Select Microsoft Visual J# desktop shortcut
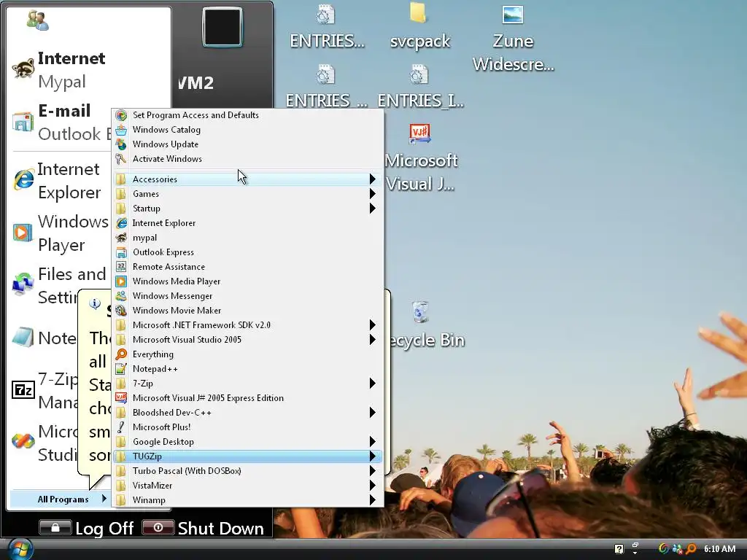 click(421, 157)
